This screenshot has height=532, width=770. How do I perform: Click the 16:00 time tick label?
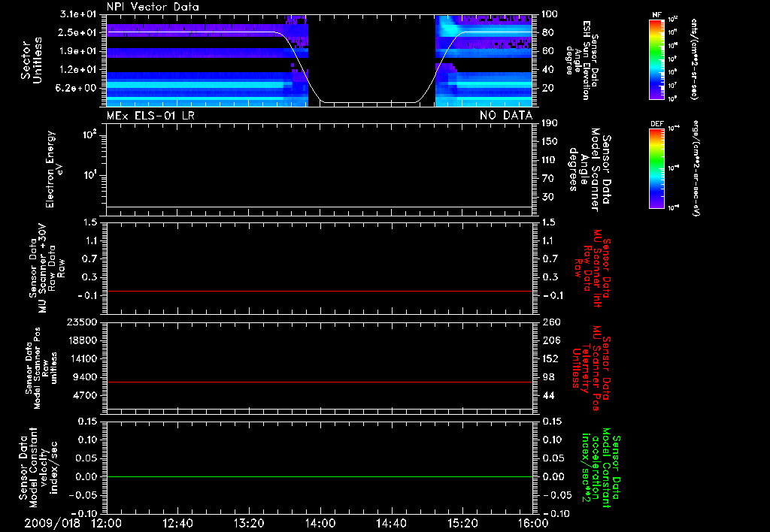(x=533, y=523)
